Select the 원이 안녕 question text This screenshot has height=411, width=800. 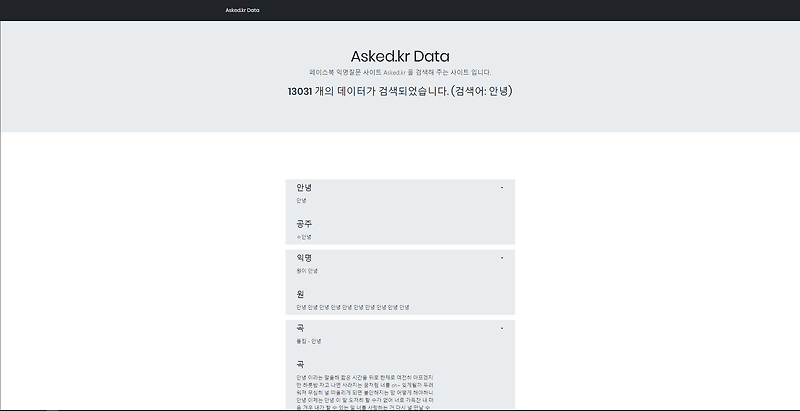click(x=307, y=271)
